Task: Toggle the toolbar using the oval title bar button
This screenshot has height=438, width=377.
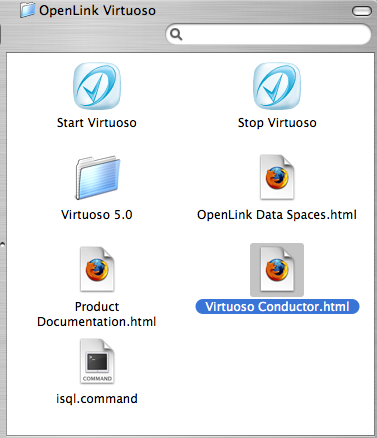Action: click(362, 11)
